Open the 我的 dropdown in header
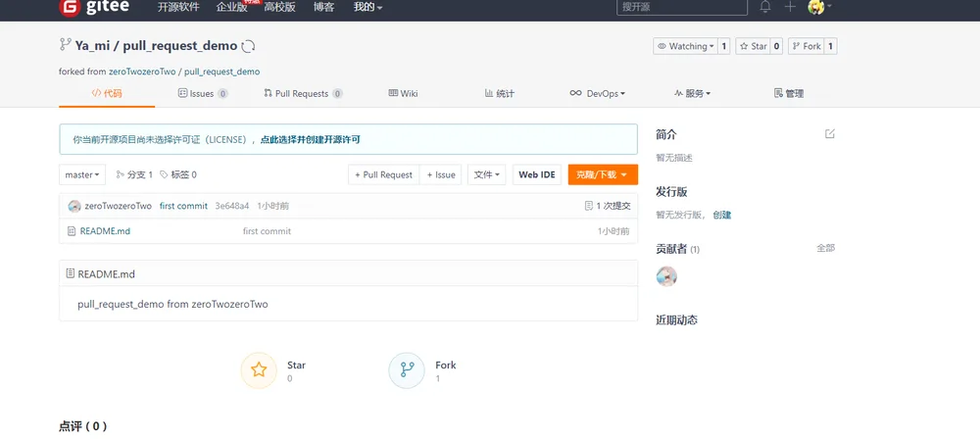 click(x=367, y=8)
